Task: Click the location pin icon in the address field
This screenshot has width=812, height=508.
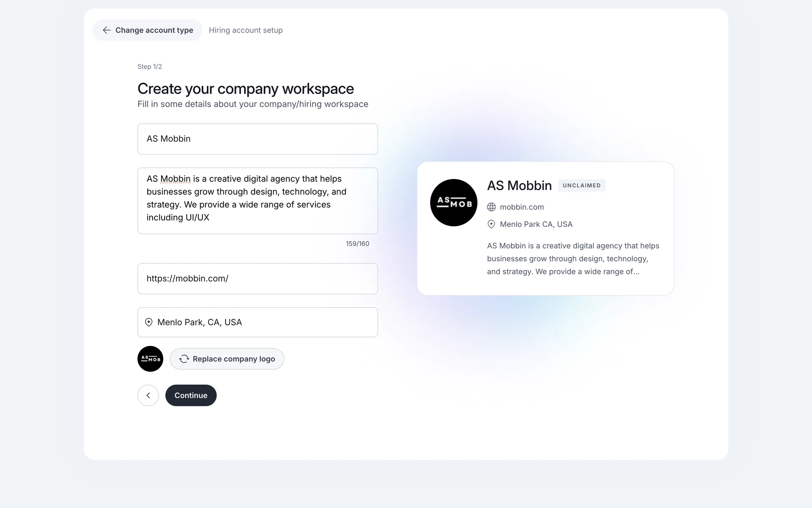Action: [x=149, y=322]
